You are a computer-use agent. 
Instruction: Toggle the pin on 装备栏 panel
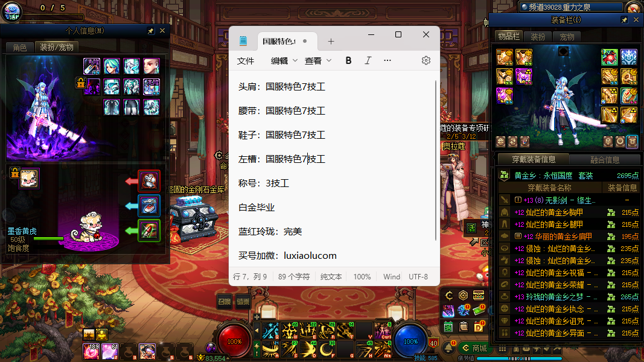point(624,20)
